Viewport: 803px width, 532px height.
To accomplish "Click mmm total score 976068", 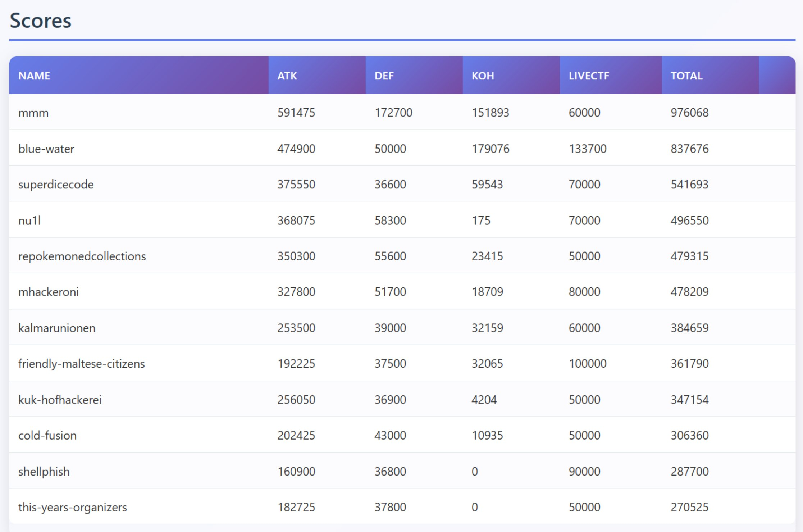I will click(x=689, y=113).
